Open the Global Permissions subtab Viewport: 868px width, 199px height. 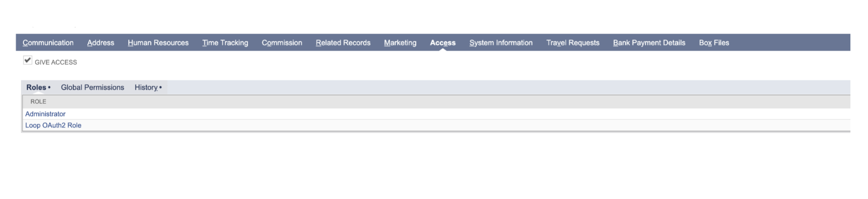(92, 87)
